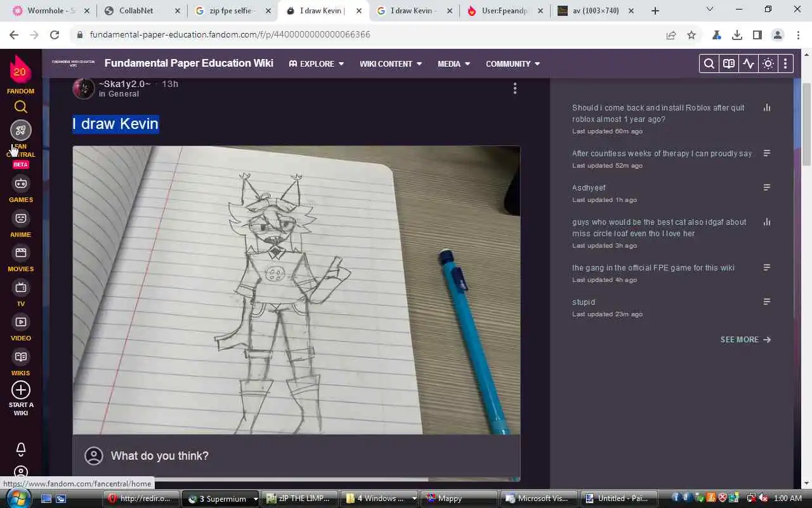Switch to the zip fpe selfie tab
The width and height of the screenshot is (812, 508).
[233, 11]
